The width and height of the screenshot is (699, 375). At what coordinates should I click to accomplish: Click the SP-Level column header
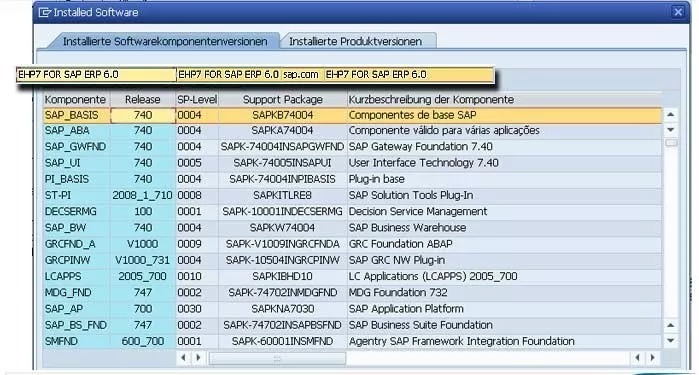197,99
